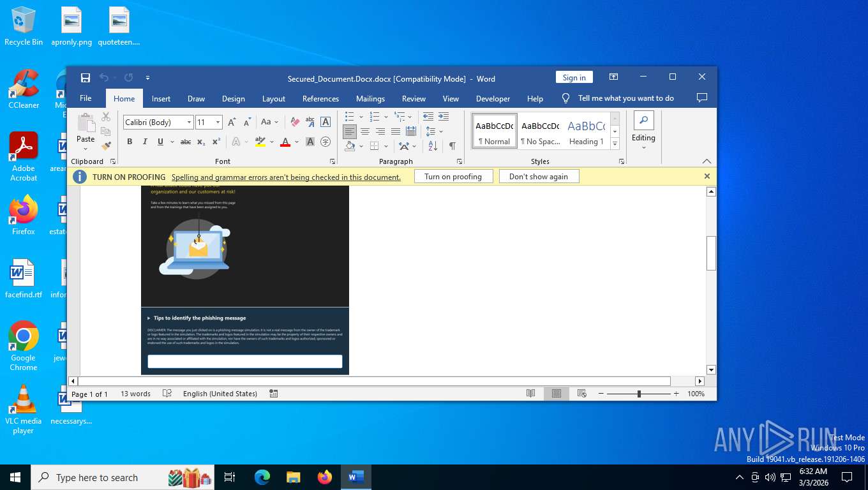Viewport: 868px width, 490px height.
Task: Open the Insert ribbon tab
Action: tap(161, 99)
